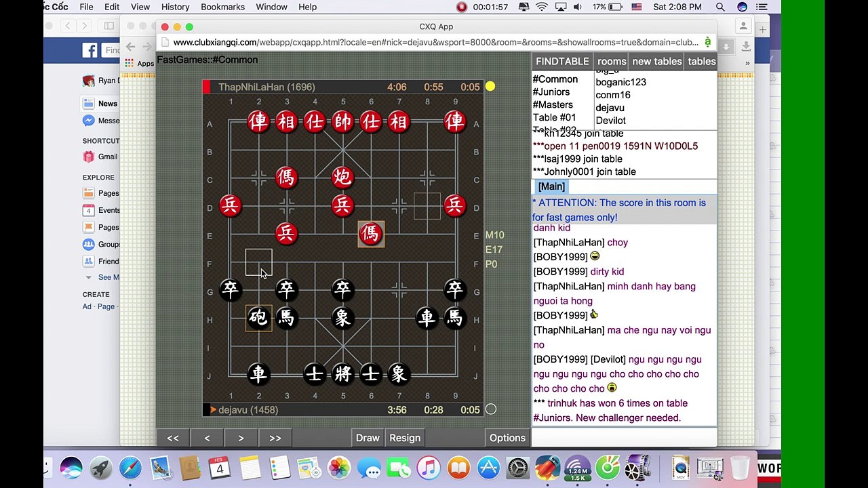Click the green à icon in the address bar
868x488 pixels.
pos(707,42)
